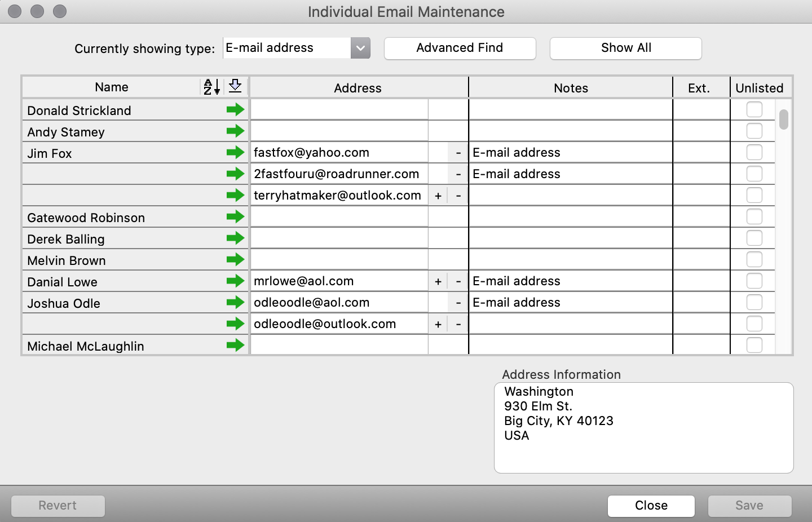
Task: Click the green arrow beside Michael McLaughlin
Action: 235,345
